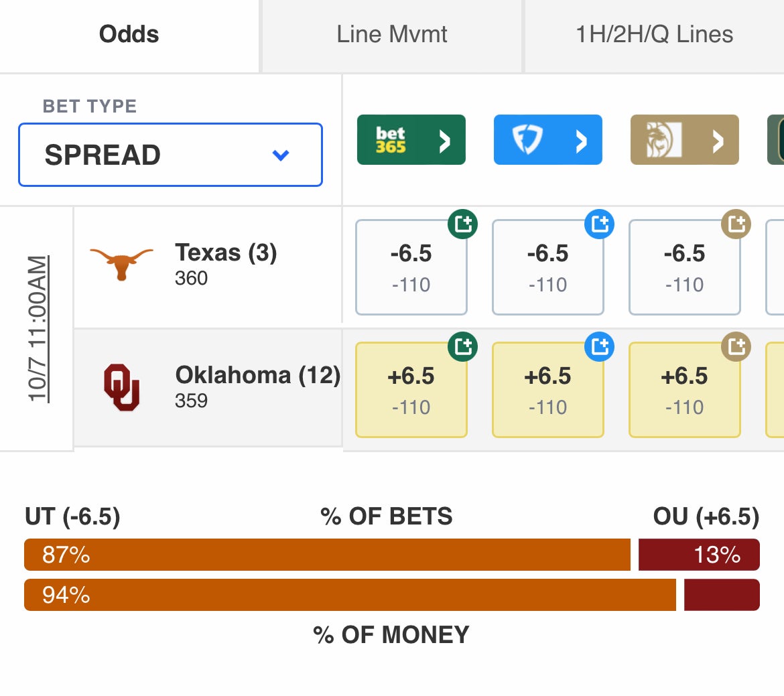Add Oklahoma FanDuel spread to bet slip
Image resolution: width=784 pixels, height=696 pixels.
[x=600, y=346]
